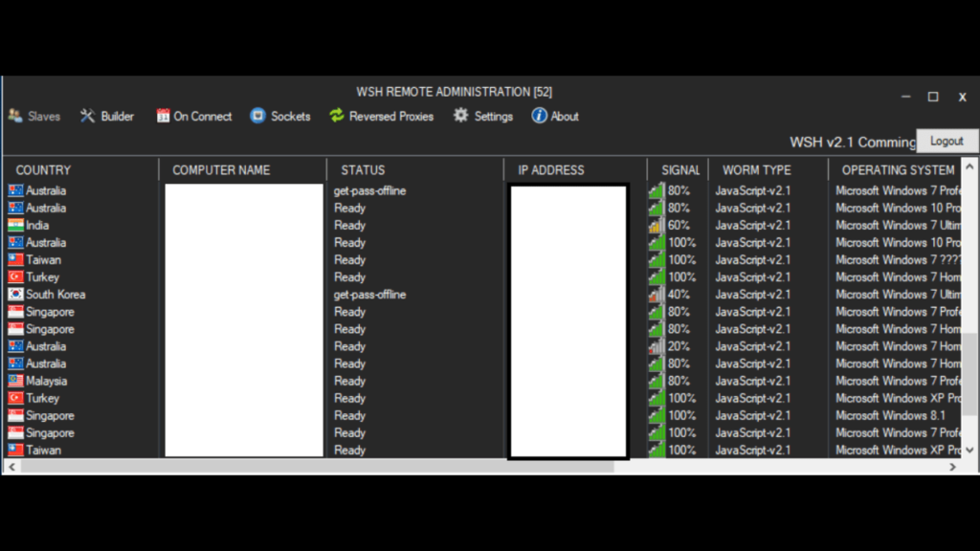Click the 20% signal strength icon
The width and height of the screenshot is (980, 551).
click(657, 346)
